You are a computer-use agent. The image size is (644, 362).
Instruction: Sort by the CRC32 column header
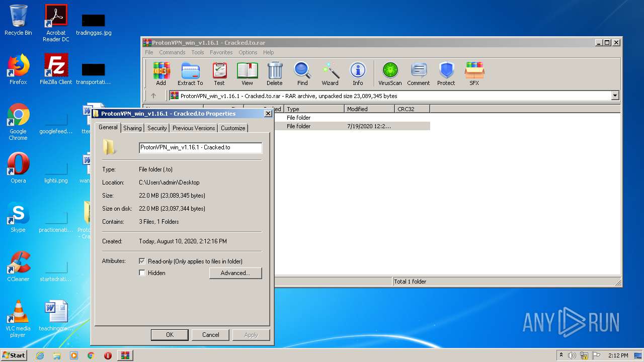412,109
